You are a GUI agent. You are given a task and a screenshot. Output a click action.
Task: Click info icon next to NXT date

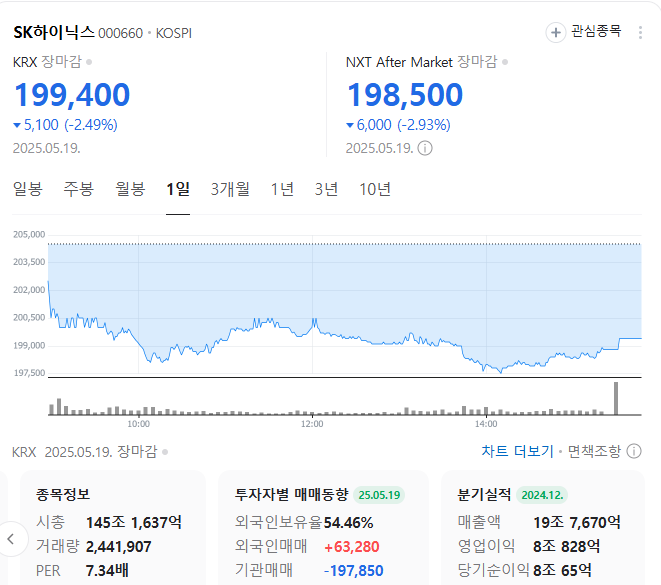pos(425,148)
